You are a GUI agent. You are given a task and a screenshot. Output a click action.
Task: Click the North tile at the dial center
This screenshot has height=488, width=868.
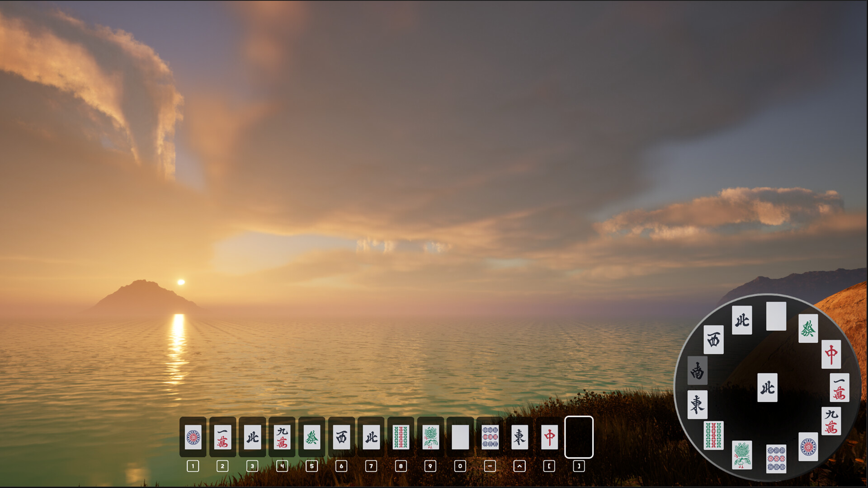click(x=768, y=387)
